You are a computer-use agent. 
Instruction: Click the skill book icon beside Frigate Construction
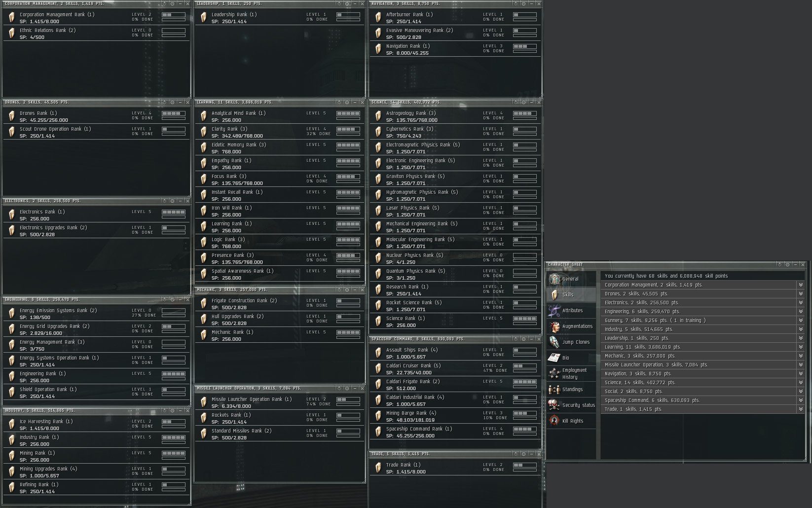(203, 304)
